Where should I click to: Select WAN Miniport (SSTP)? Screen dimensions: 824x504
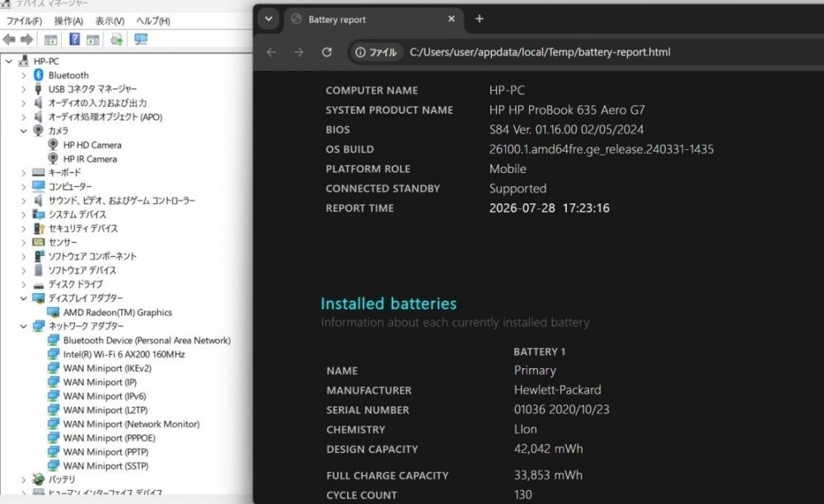(105, 465)
